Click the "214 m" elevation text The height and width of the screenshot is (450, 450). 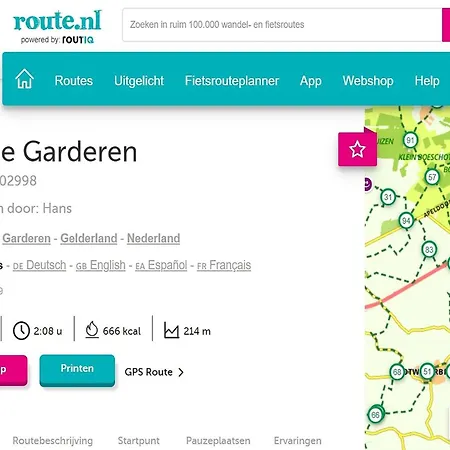click(197, 331)
